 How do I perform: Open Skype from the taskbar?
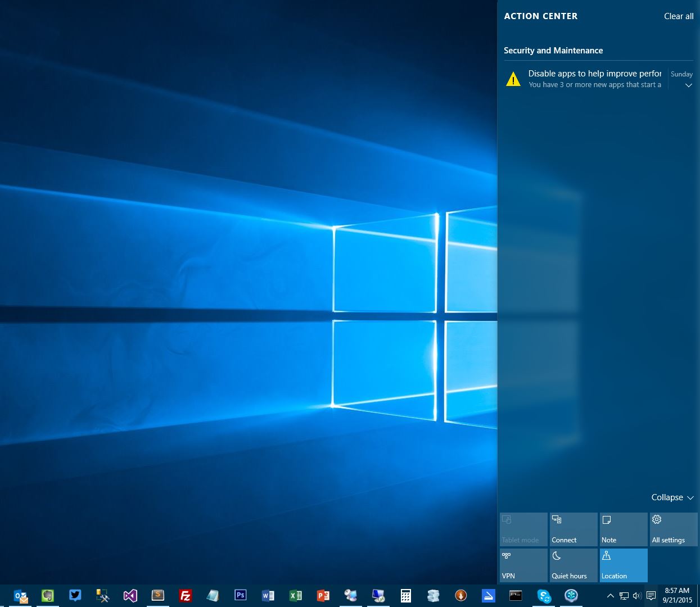(544, 596)
